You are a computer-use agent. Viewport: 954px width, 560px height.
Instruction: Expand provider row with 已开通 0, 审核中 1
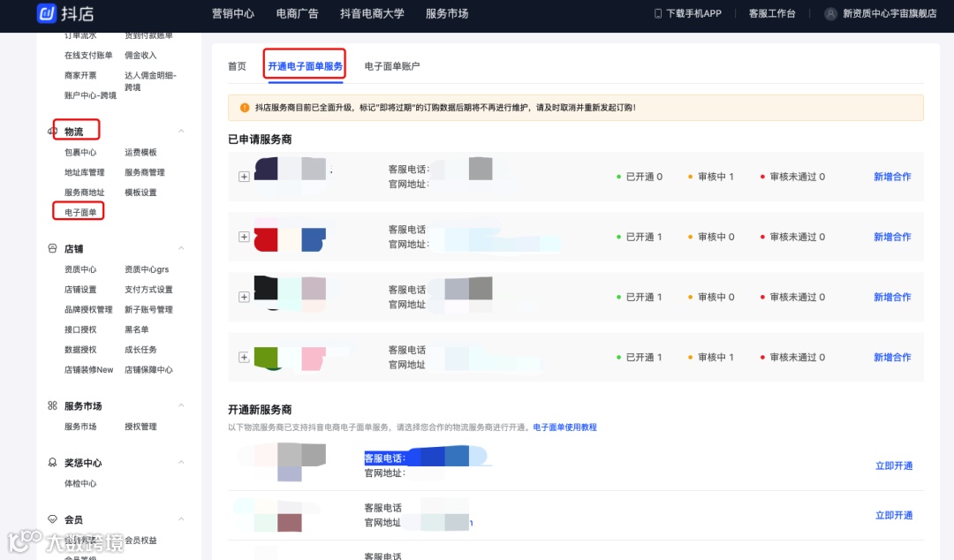pyautogui.click(x=244, y=177)
